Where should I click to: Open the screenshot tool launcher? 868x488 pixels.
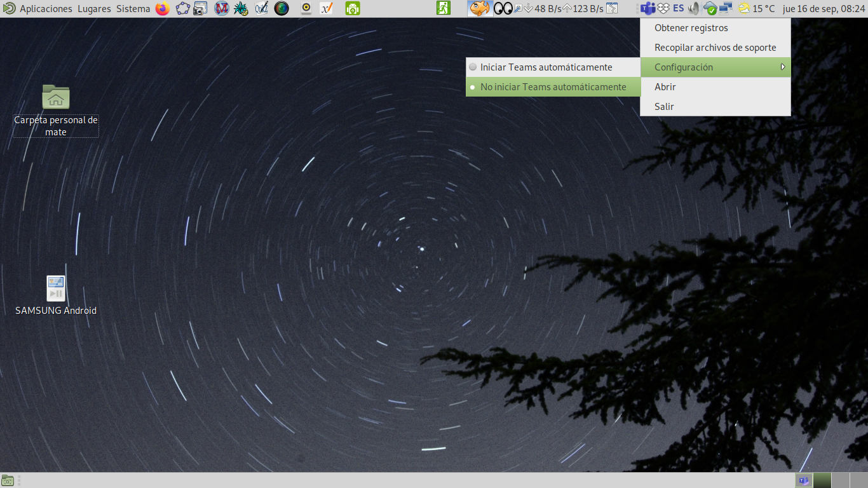(x=200, y=8)
